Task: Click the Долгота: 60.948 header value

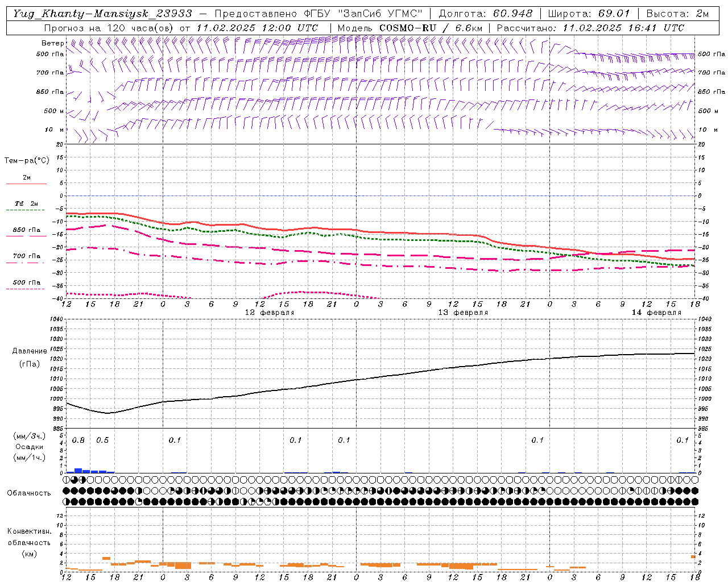Action: (x=486, y=14)
